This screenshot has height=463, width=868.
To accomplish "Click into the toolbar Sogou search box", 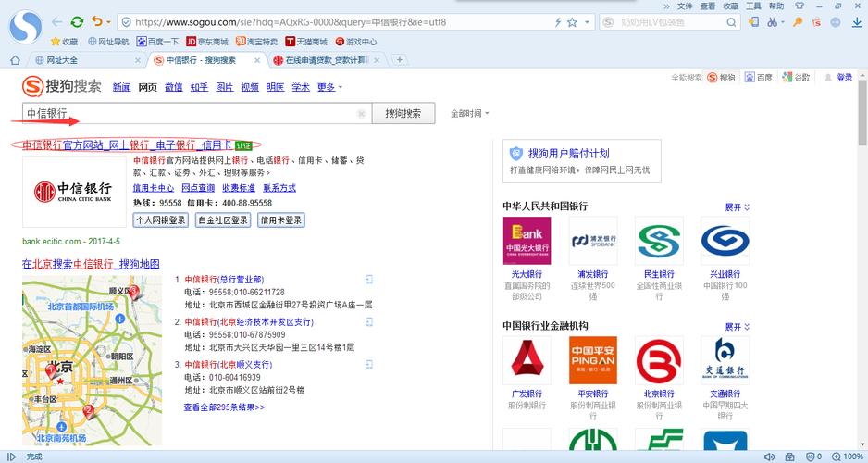I will click(x=669, y=22).
